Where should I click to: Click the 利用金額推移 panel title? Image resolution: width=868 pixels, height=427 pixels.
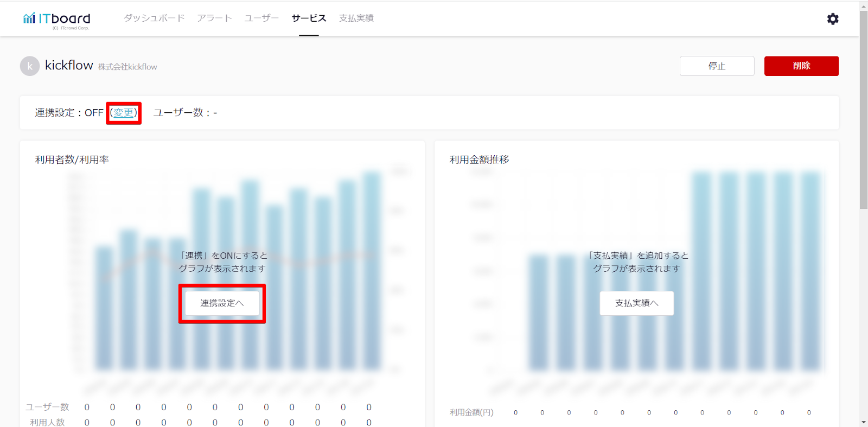pyautogui.click(x=479, y=160)
